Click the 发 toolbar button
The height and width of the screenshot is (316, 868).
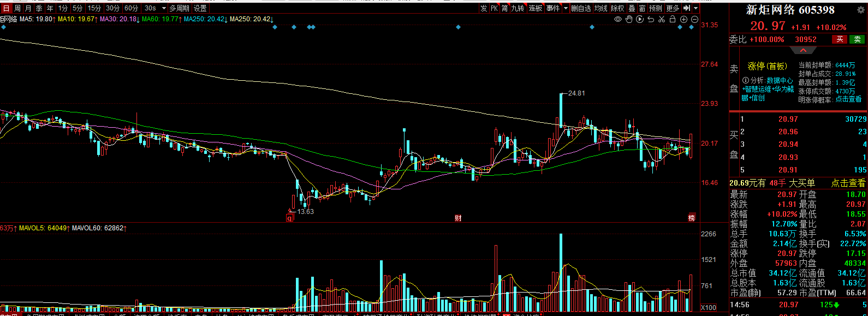click(484, 8)
